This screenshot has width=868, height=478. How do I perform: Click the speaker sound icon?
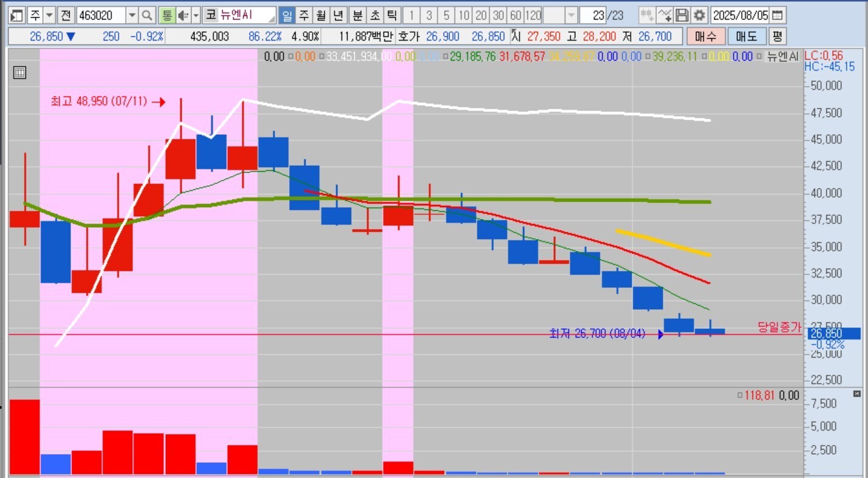(x=183, y=15)
